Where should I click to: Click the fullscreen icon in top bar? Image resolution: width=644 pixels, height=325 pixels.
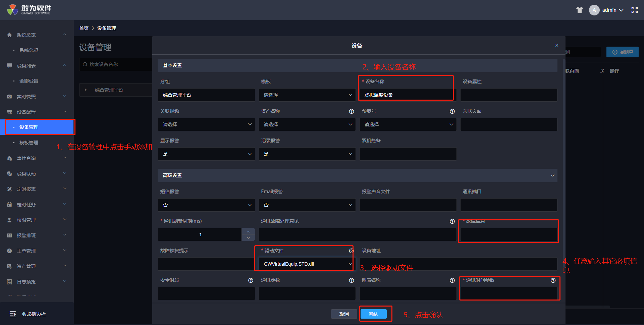pos(634,10)
